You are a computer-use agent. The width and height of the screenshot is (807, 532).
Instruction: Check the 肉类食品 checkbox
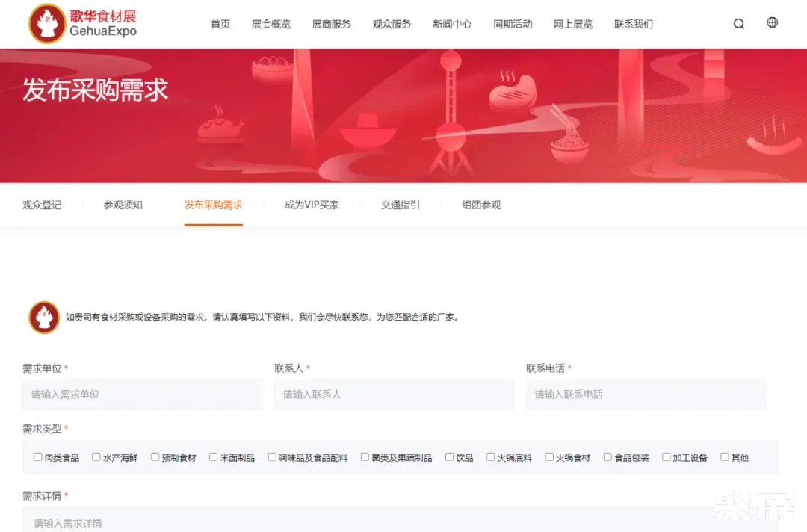[x=37, y=456]
